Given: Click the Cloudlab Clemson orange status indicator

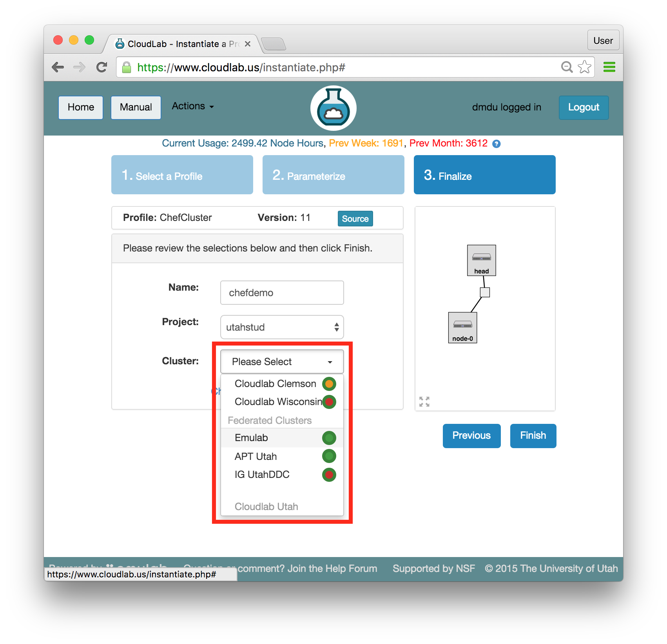Looking at the screenshot, I should 329,384.
